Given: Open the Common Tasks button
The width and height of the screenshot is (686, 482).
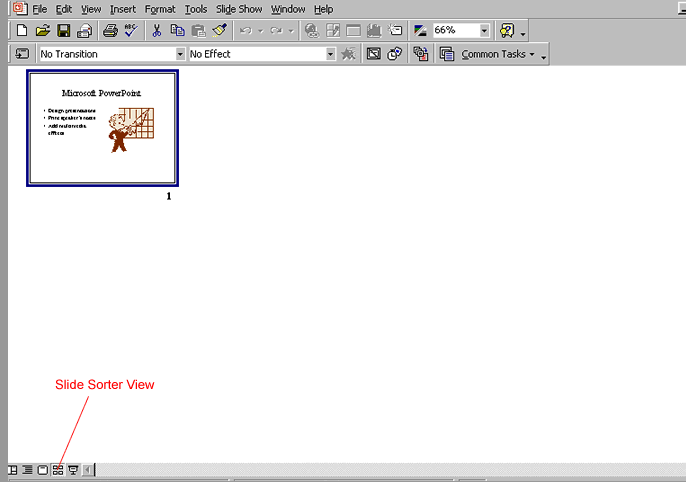Looking at the screenshot, I should pos(497,54).
